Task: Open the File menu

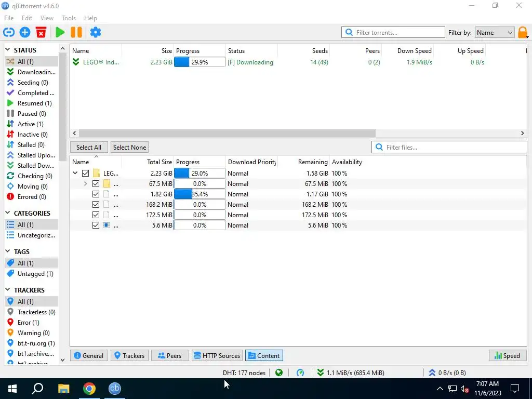Action: (x=9, y=18)
